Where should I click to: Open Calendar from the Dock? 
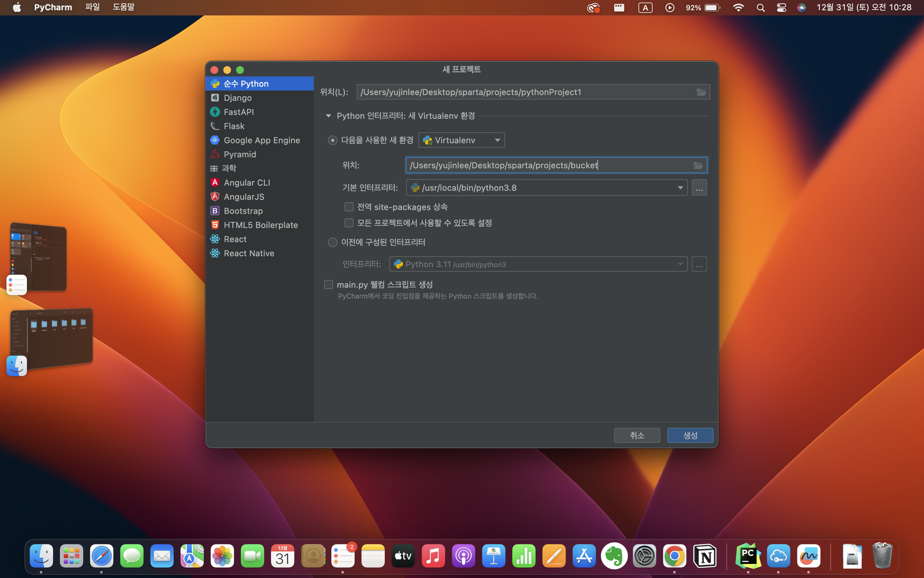283,556
